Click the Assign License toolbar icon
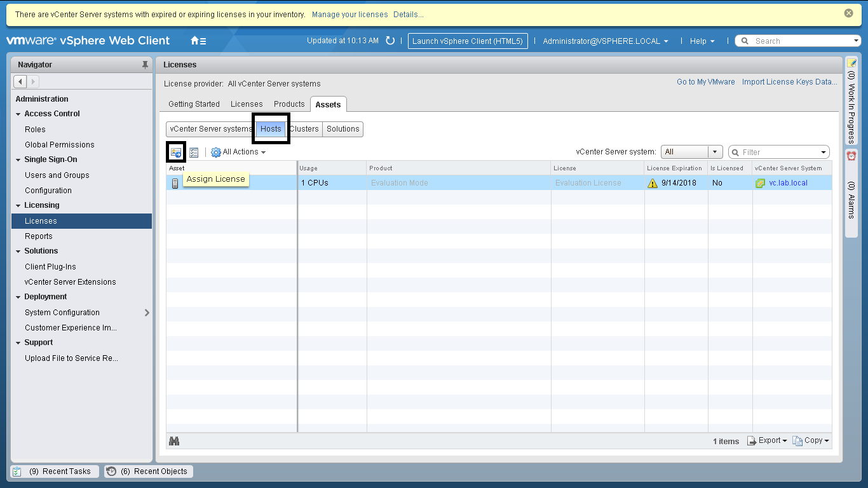Screen dimensions: 868x488 (x=176, y=152)
